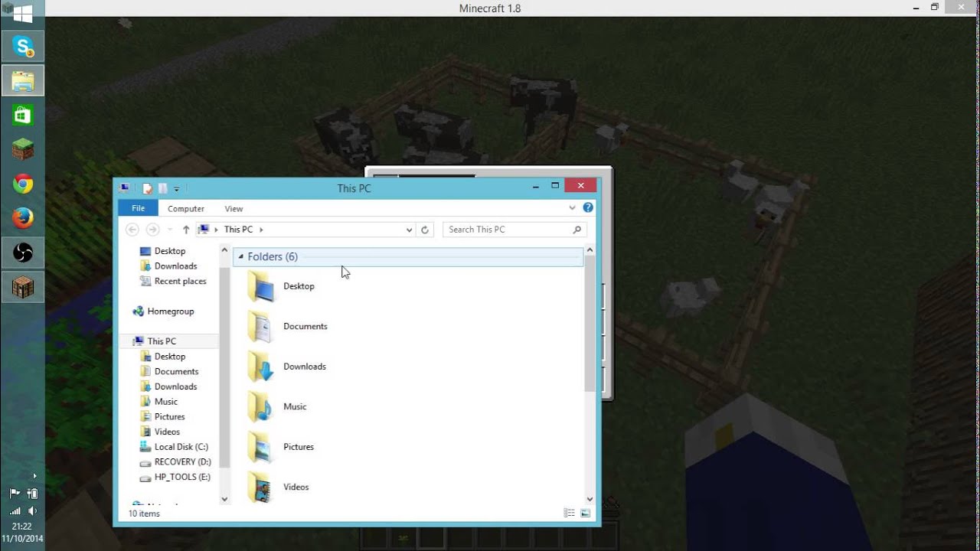This screenshot has width=980, height=551.
Task: Open recent locations dropdown arrow
Action: (169, 230)
